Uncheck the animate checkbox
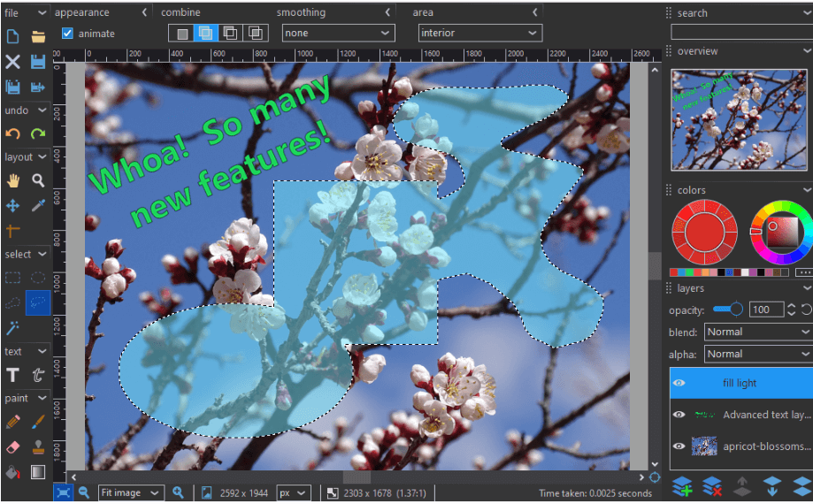Image resolution: width=813 pixels, height=504 pixels. point(67,34)
